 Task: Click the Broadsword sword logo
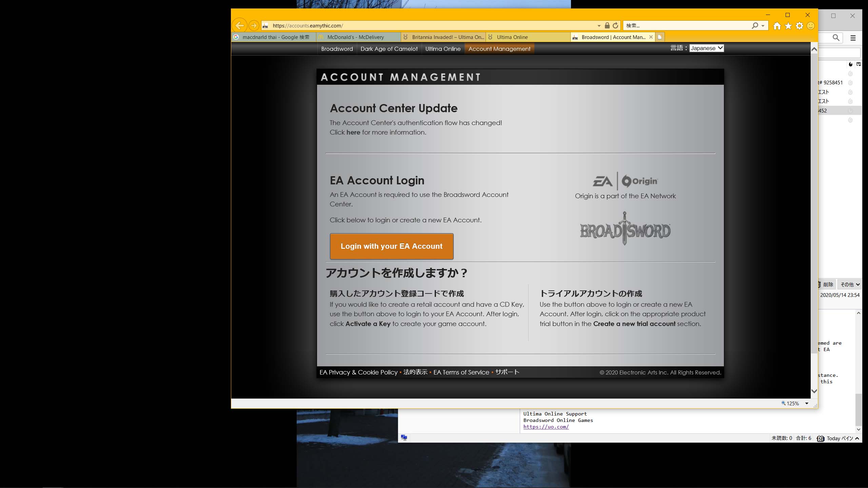(625, 229)
